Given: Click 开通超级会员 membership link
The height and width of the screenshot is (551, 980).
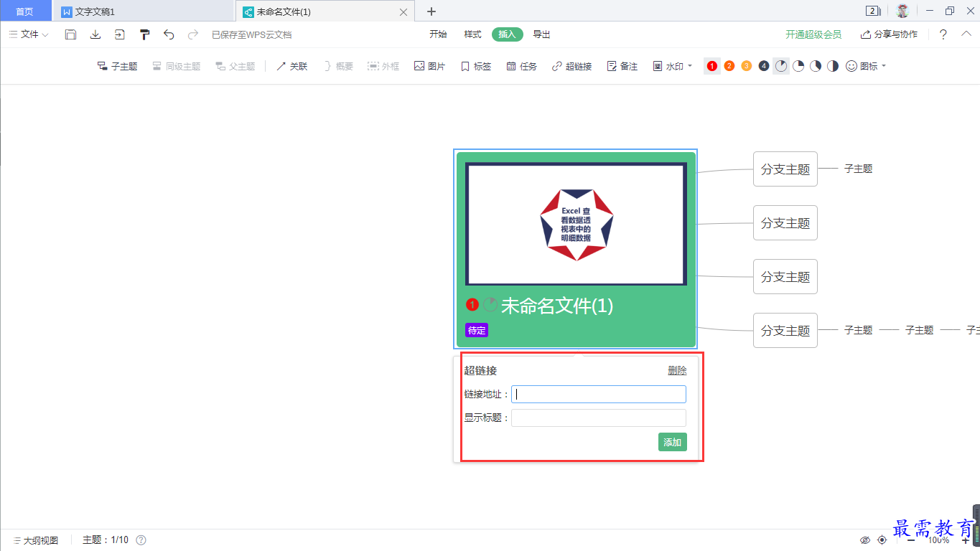Looking at the screenshot, I should (813, 34).
